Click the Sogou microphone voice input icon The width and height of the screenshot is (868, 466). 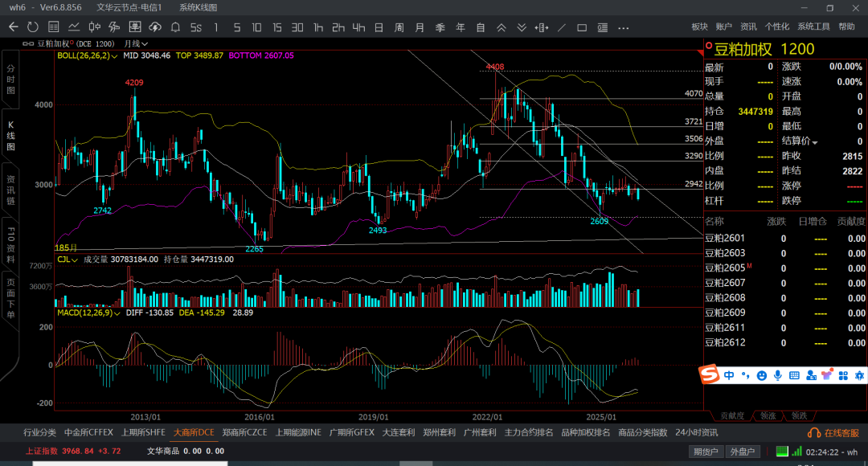coord(777,375)
